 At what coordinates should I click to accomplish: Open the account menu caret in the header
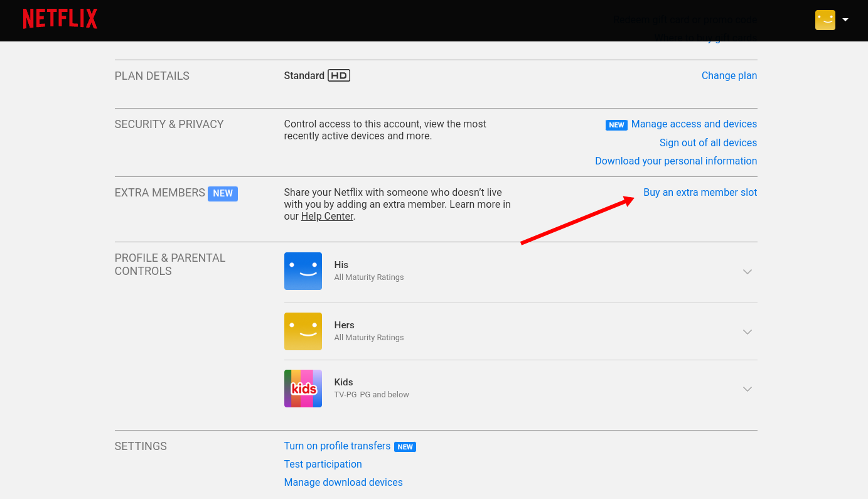pos(845,19)
